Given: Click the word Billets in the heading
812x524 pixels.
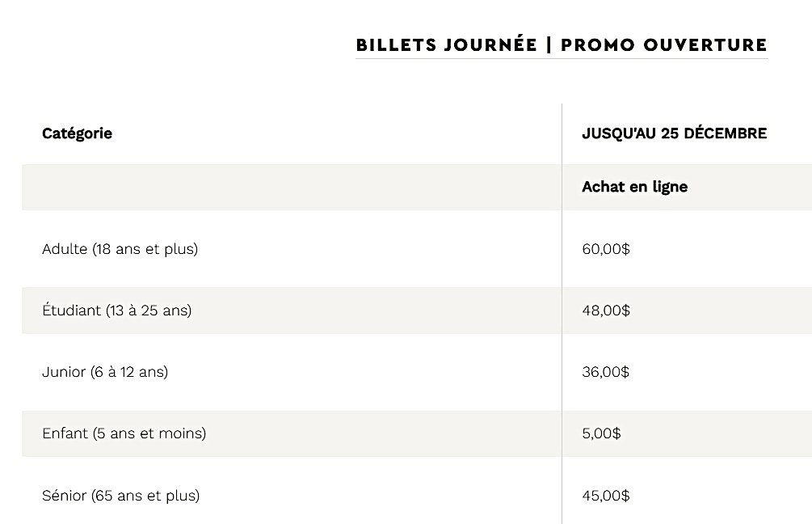Looking at the screenshot, I should pyautogui.click(x=396, y=44).
